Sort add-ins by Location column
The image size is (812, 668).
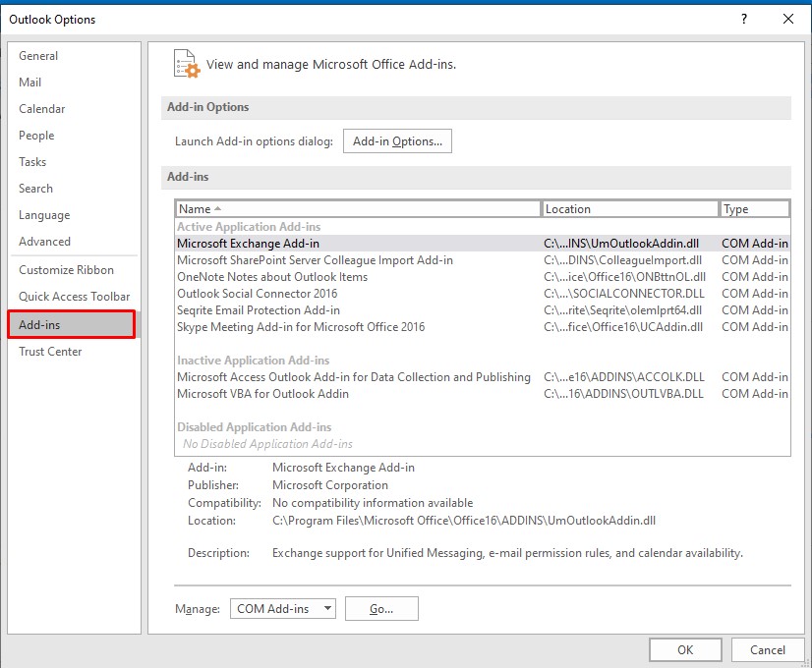pos(629,209)
